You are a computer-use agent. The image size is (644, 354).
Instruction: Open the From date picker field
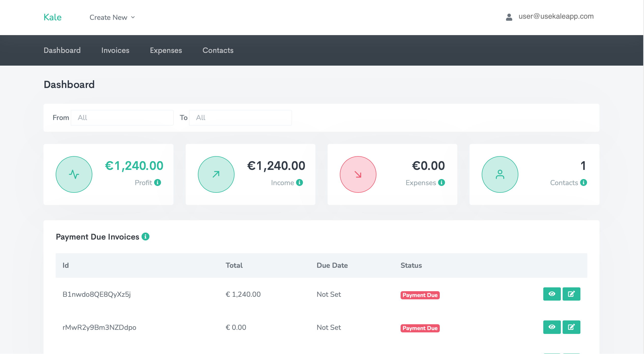pyautogui.click(x=122, y=118)
